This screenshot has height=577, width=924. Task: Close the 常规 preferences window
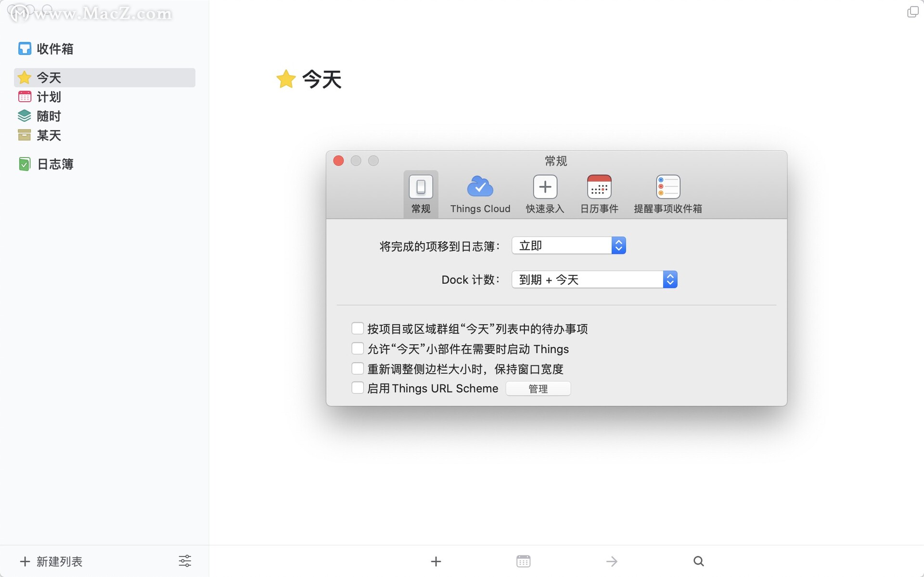[x=339, y=161]
